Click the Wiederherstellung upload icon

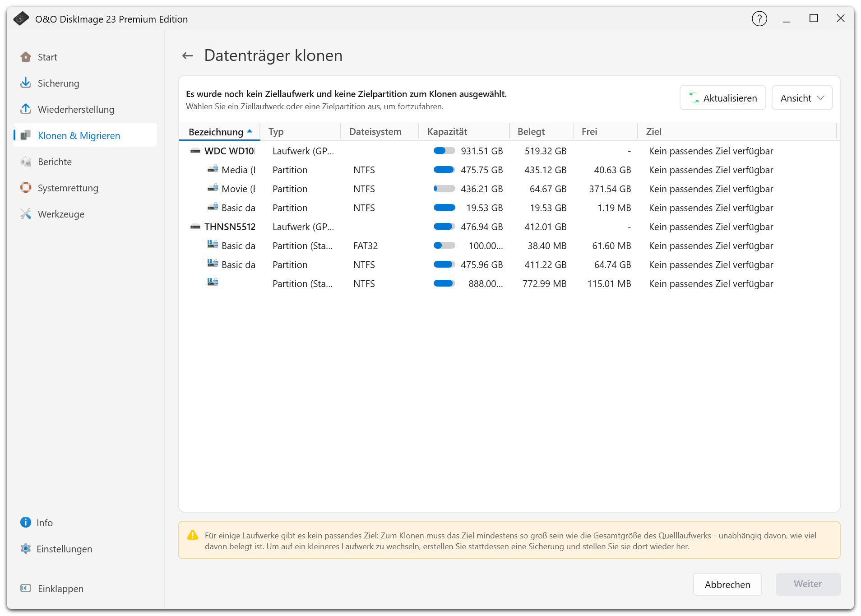(x=26, y=109)
